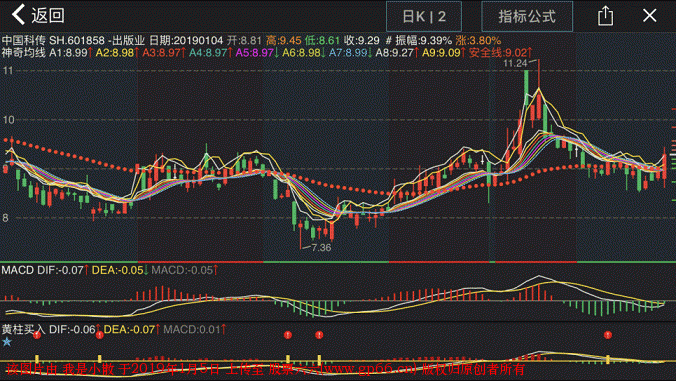This screenshot has height=381, width=676.
Task: Open the 日K | 2 period selector
Action: pyautogui.click(x=424, y=16)
